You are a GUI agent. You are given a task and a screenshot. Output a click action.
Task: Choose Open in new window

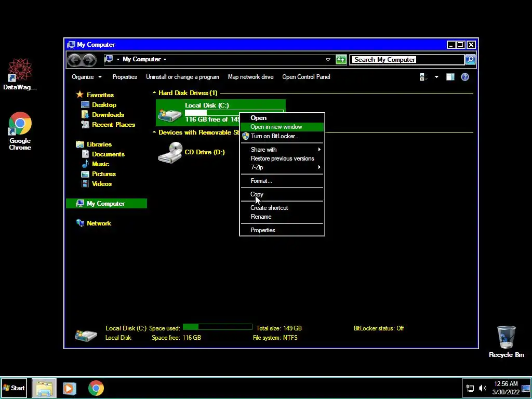(282, 127)
